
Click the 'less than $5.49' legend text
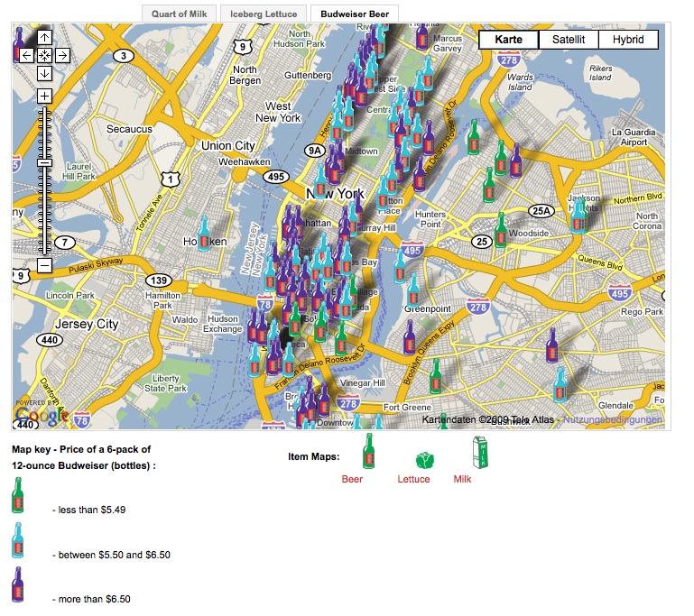pos(92,510)
